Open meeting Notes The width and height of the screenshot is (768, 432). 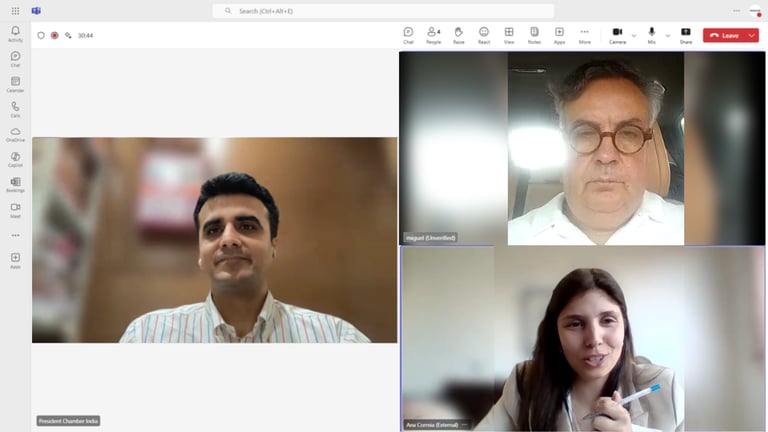[x=534, y=35]
